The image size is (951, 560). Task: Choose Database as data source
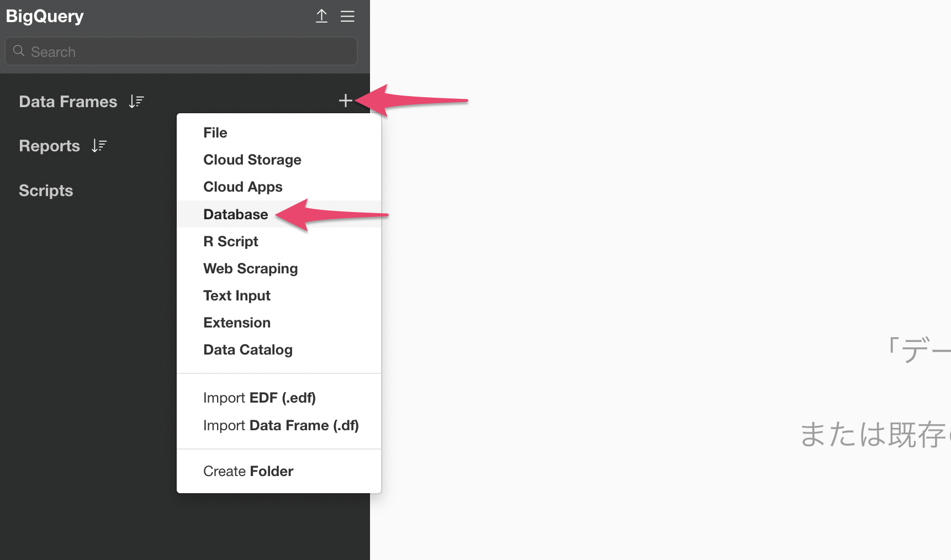pyautogui.click(x=236, y=214)
